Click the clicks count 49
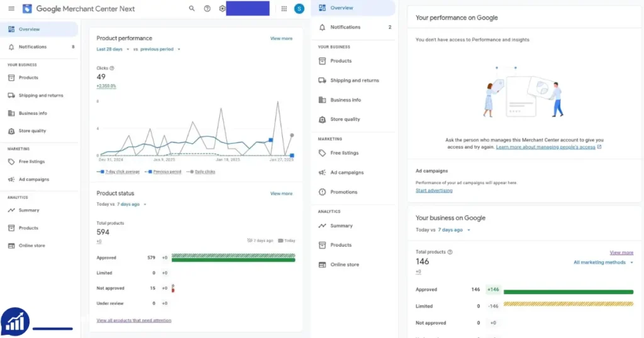This screenshot has width=644, height=338. 101,77
